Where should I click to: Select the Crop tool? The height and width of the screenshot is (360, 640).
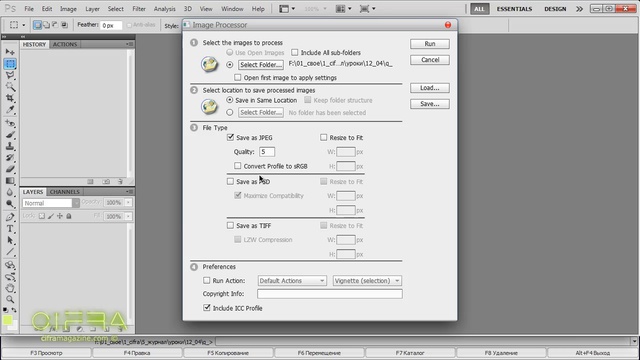[x=10, y=98]
